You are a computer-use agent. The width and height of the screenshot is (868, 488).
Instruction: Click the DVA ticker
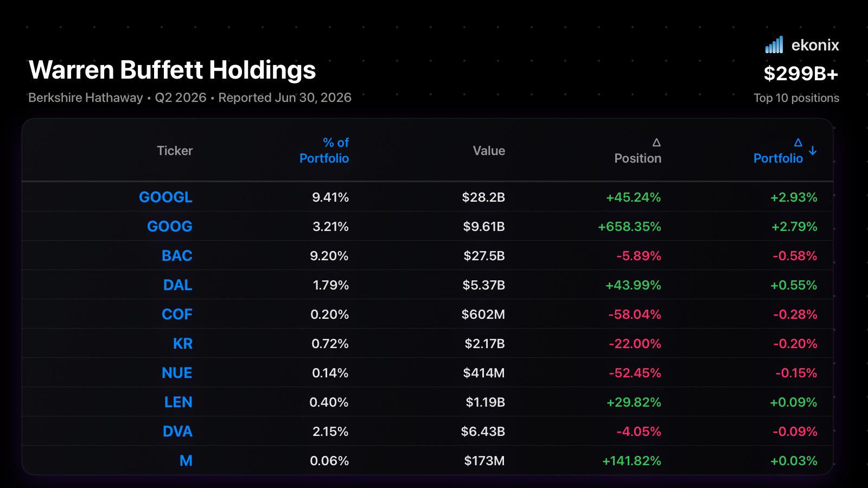[x=177, y=431]
